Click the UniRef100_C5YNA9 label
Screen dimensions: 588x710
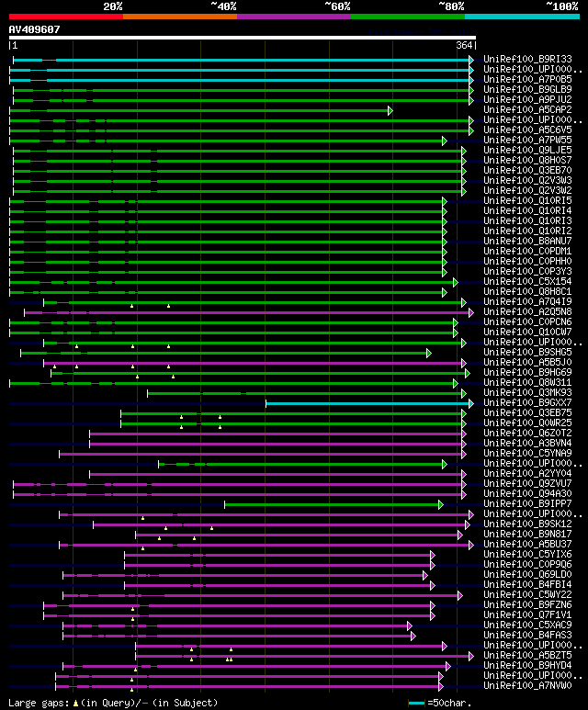click(x=527, y=454)
